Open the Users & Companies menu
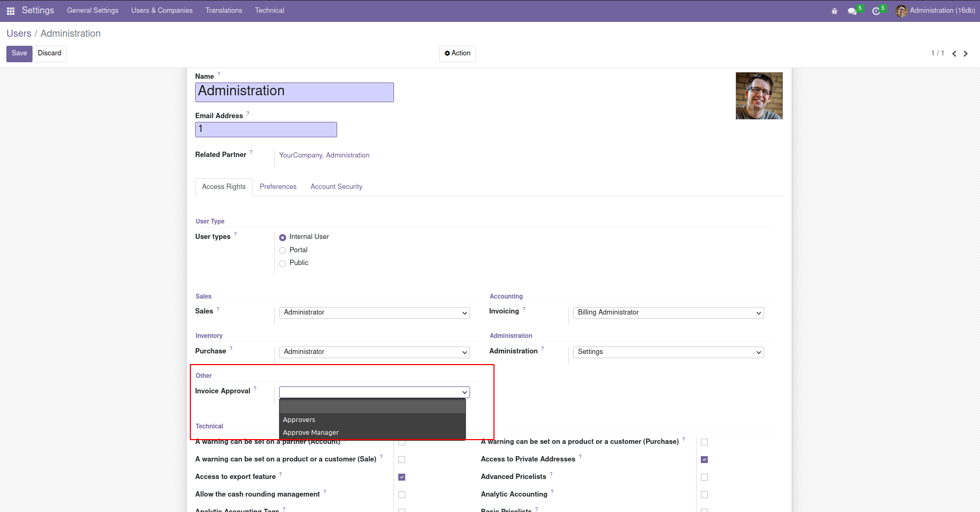 (x=162, y=11)
